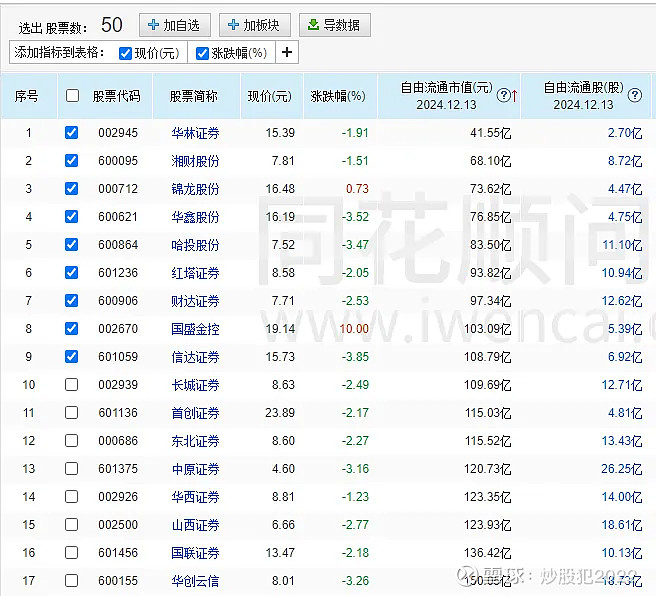Open the 长城证券 stock link
The height and width of the screenshot is (596, 656).
tap(195, 385)
